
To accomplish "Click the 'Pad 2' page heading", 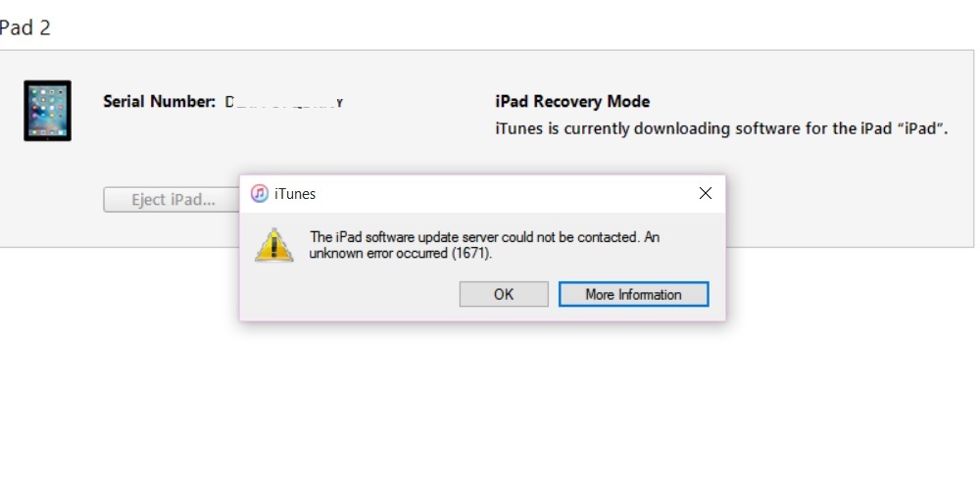I will click(x=25, y=28).
